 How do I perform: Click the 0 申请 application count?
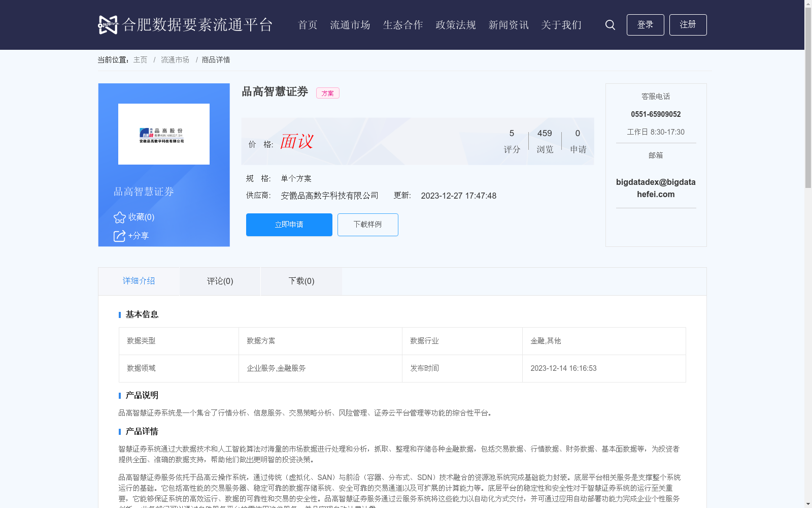578,141
